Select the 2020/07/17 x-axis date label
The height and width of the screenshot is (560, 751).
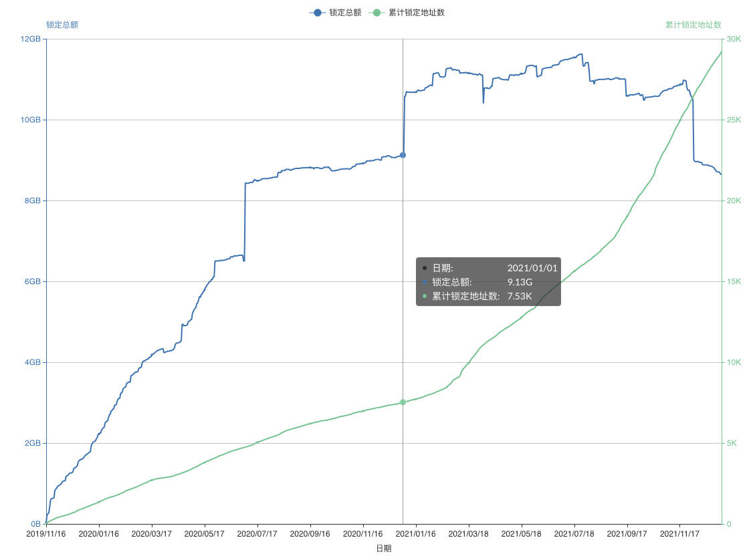point(257,535)
